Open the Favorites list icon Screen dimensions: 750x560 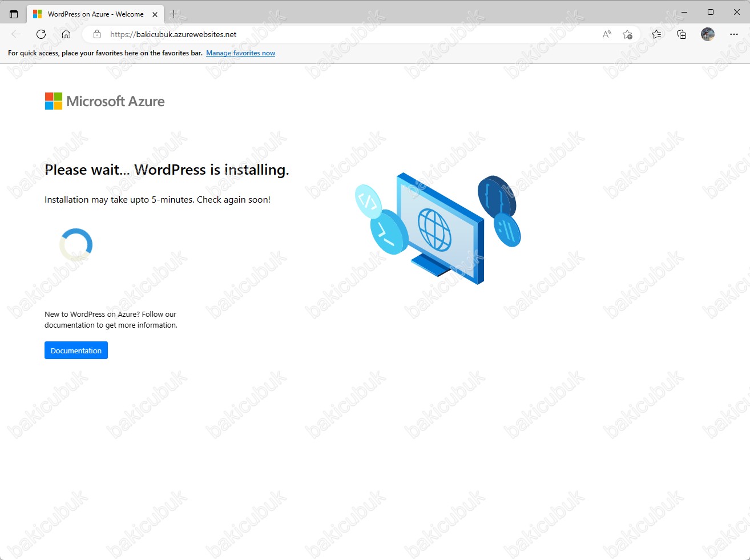(x=656, y=34)
